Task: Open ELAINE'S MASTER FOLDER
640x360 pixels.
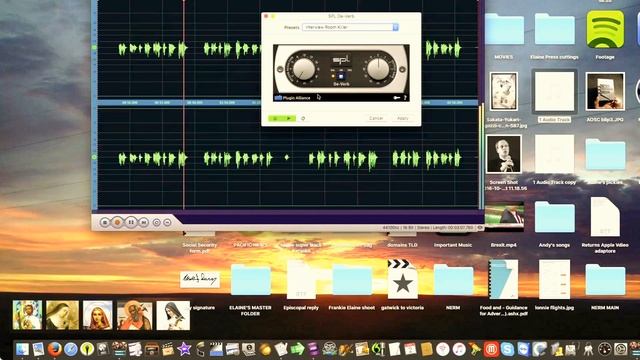Action: [250, 280]
